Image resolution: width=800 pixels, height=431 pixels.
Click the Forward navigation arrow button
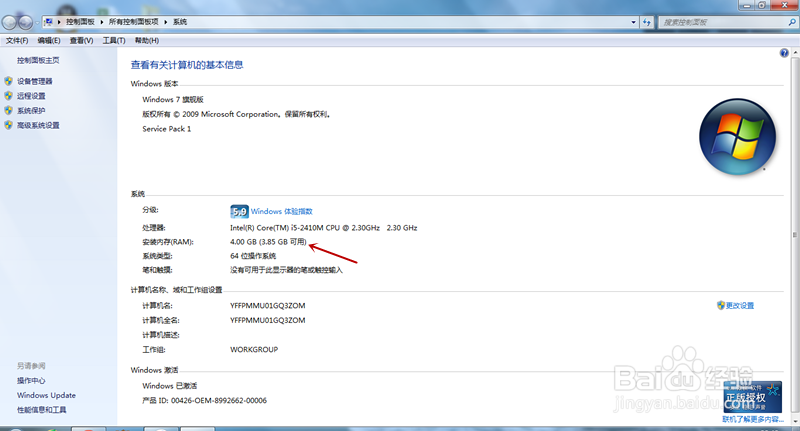tap(26, 22)
